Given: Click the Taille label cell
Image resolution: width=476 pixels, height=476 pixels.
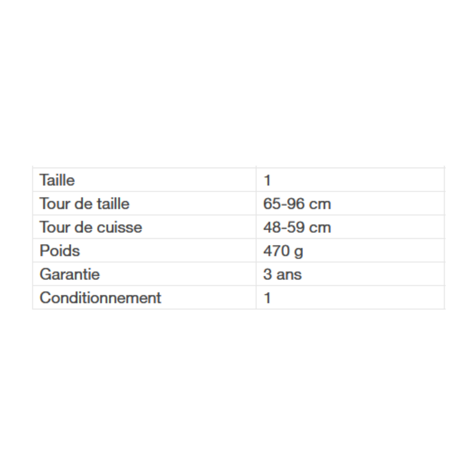Looking at the screenshot, I should (57, 180).
